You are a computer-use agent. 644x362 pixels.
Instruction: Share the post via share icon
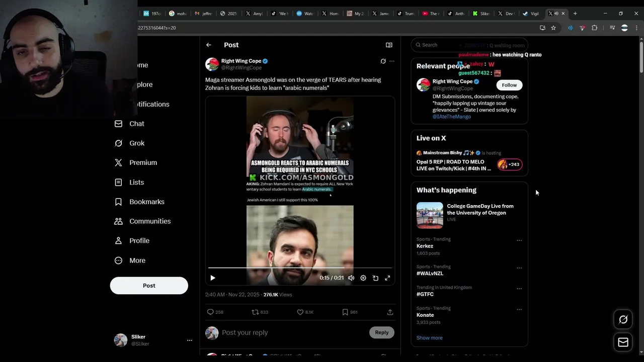[390, 312]
